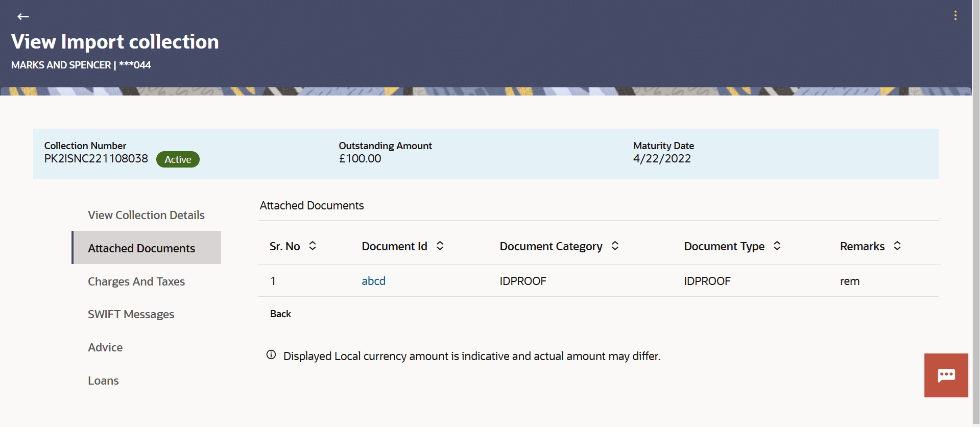
Task: Open the Loans section
Action: [103, 381]
